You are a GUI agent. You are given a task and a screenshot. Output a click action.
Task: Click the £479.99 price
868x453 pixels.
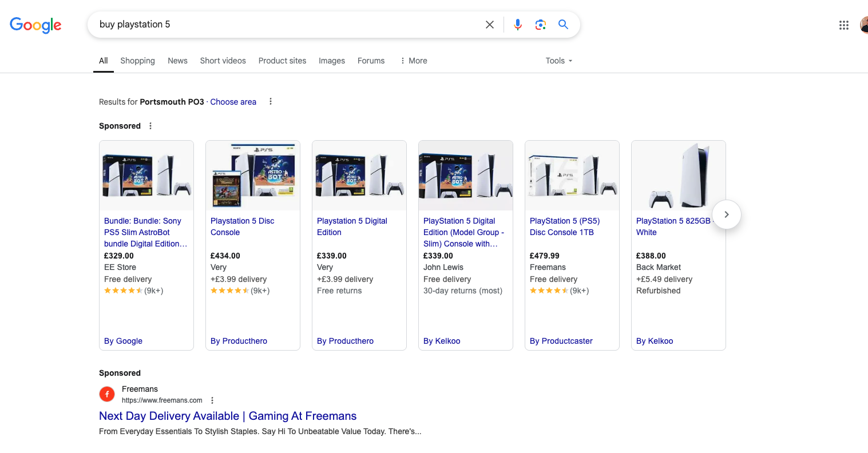click(545, 256)
